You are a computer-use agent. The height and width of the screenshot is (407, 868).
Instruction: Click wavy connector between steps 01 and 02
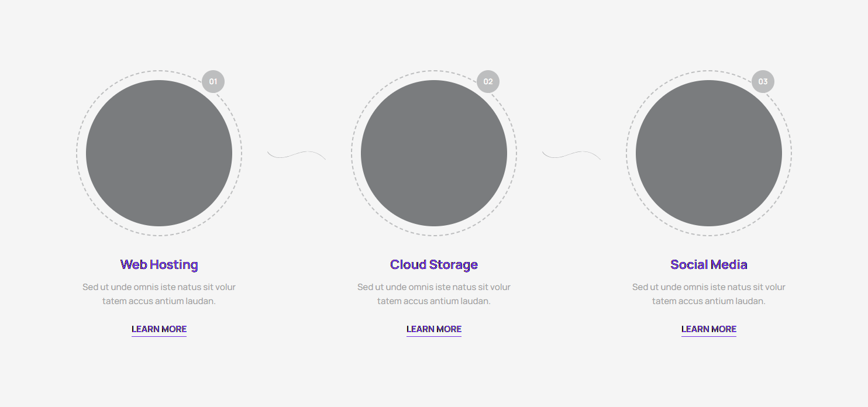[296, 155]
